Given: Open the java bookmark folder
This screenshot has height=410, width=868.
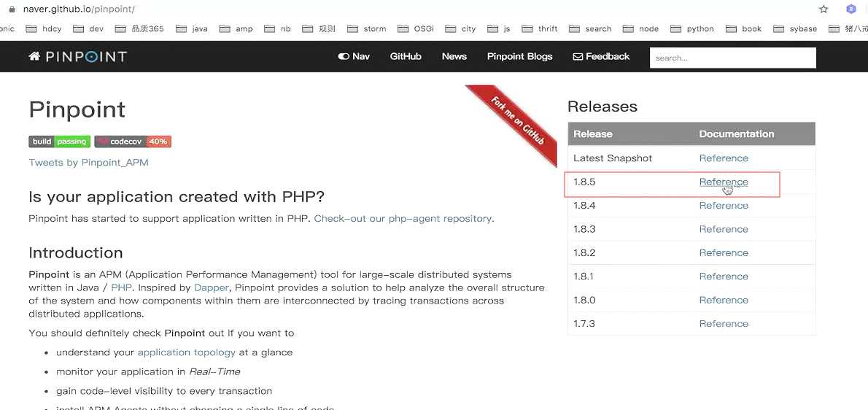Looking at the screenshot, I should tap(192, 28).
